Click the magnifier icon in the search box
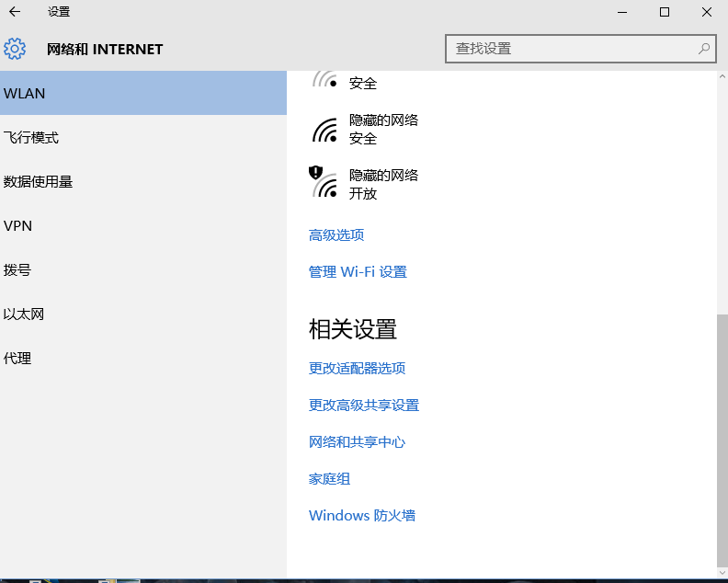The height and width of the screenshot is (583, 728). click(704, 49)
